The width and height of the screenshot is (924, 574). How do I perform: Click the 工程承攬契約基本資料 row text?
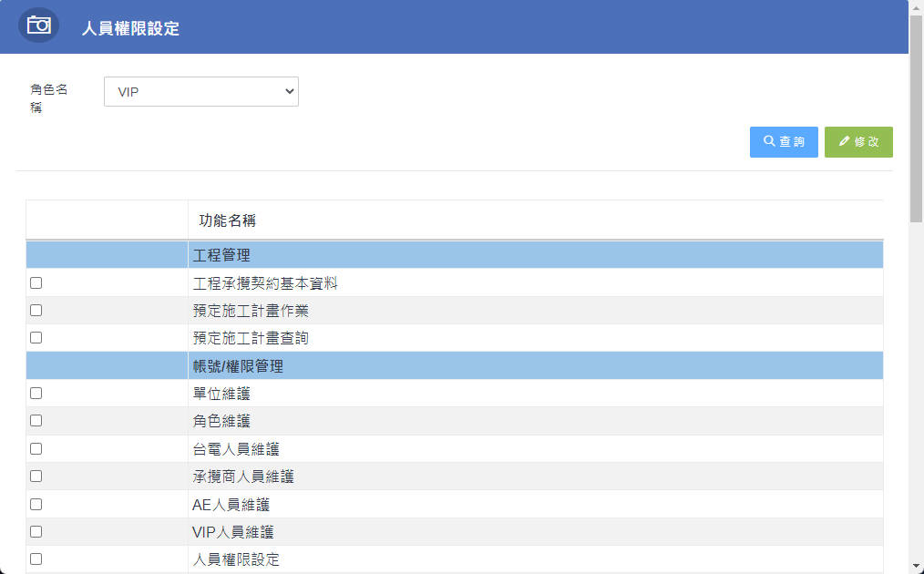[x=265, y=283]
